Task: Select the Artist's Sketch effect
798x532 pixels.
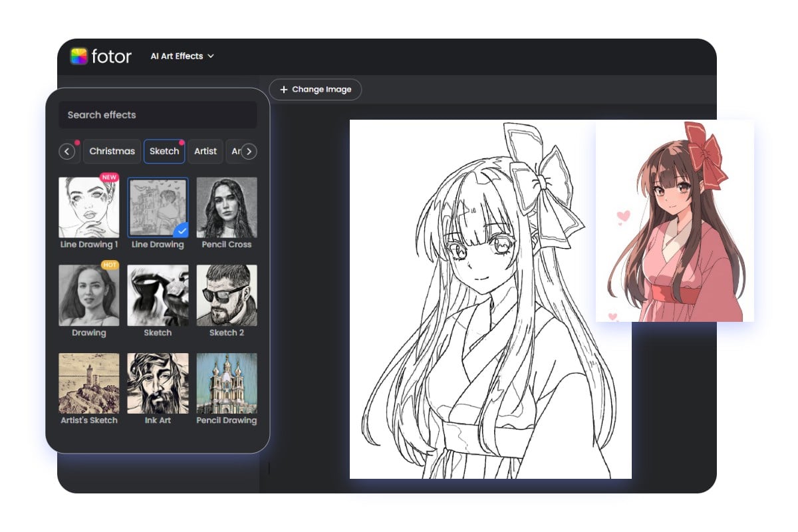Action: [x=88, y=383]
